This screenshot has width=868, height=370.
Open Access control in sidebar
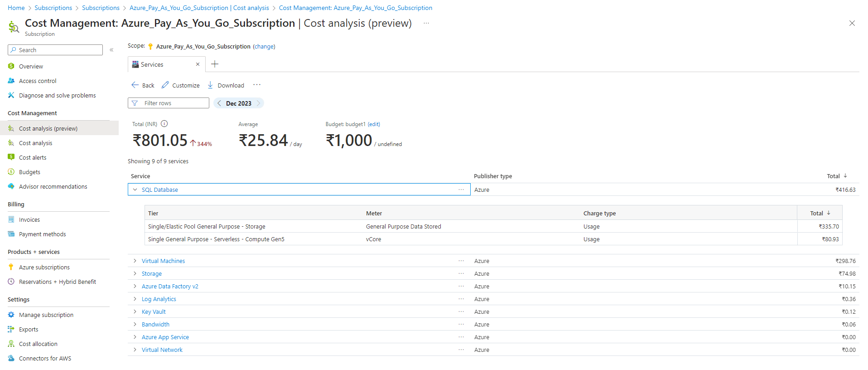[x=38, y=81]
